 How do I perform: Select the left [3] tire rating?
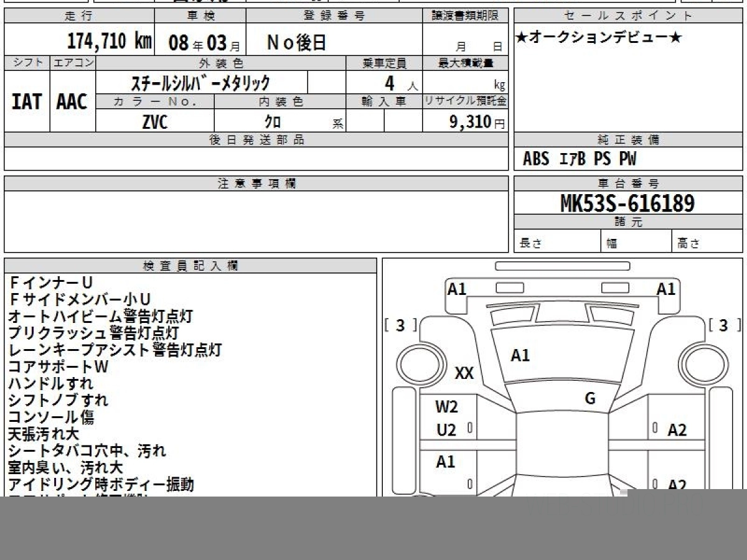click(400, 325)
